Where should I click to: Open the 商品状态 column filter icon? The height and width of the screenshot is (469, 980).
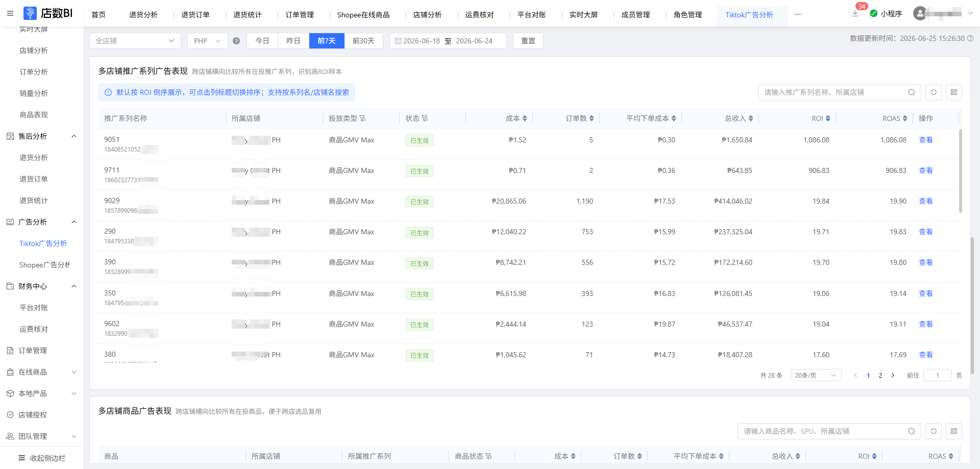pyautogui.click(x=488, y=456)
